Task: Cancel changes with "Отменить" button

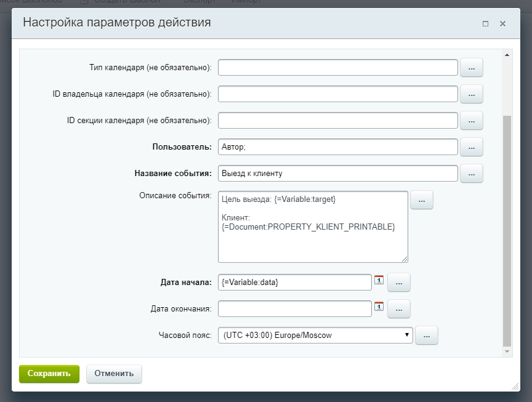Action: click(114, 374)
